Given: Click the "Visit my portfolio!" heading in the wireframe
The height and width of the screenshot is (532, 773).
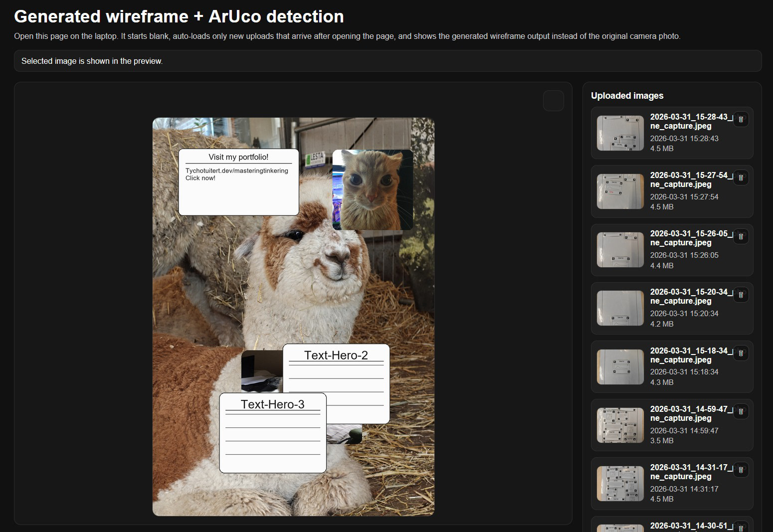Looking at the screenshot, I should coord(238,157).
